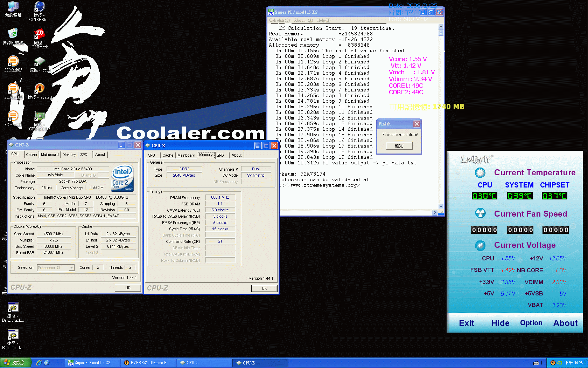
Task: Open the everest shortcut icon
Action: (40, 91)
